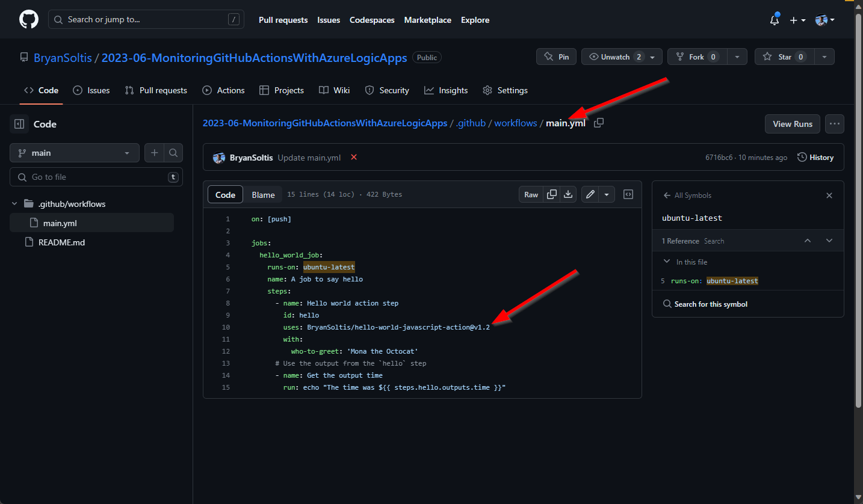Search the file tree with magnifier icon

tap(173, 153)
